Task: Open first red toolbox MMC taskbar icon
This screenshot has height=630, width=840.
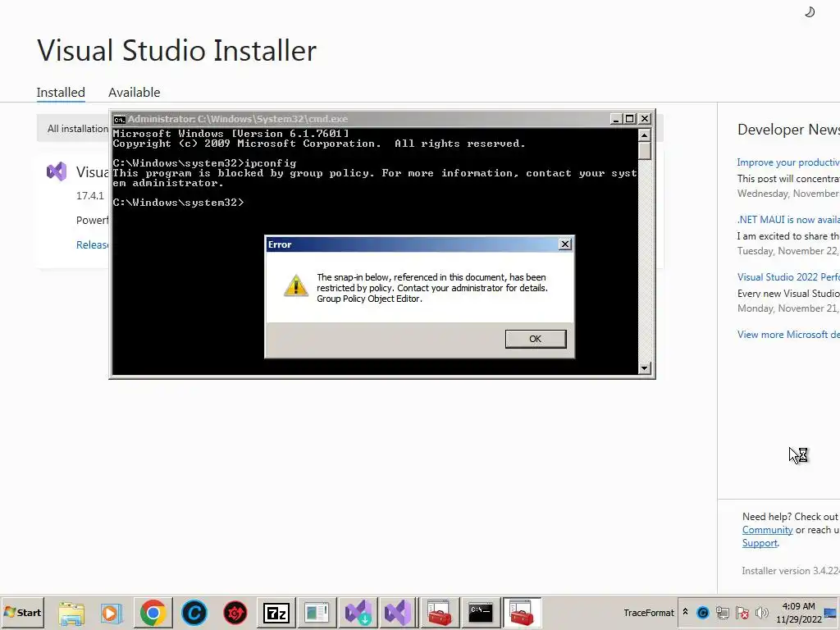Action: (440, 612)
